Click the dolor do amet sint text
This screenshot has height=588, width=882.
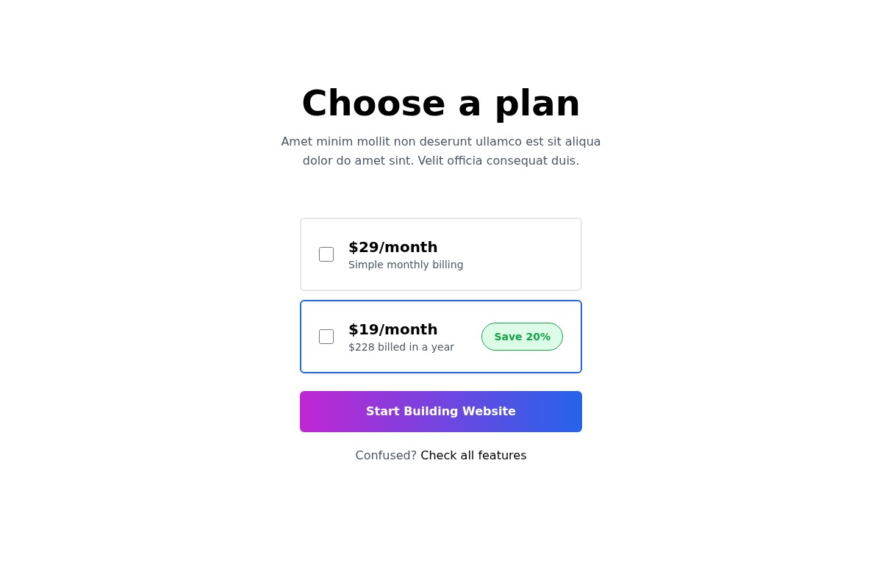[x=358, y=161]
